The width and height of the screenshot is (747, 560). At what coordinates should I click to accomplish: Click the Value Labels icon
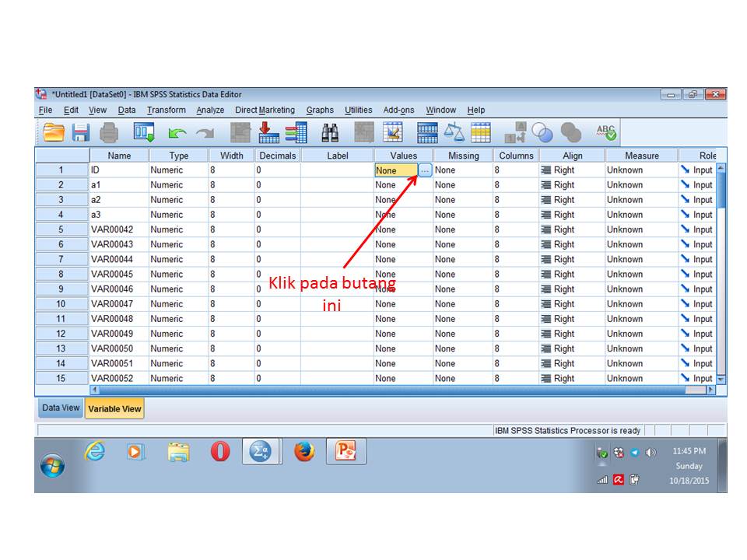(515, 132)
